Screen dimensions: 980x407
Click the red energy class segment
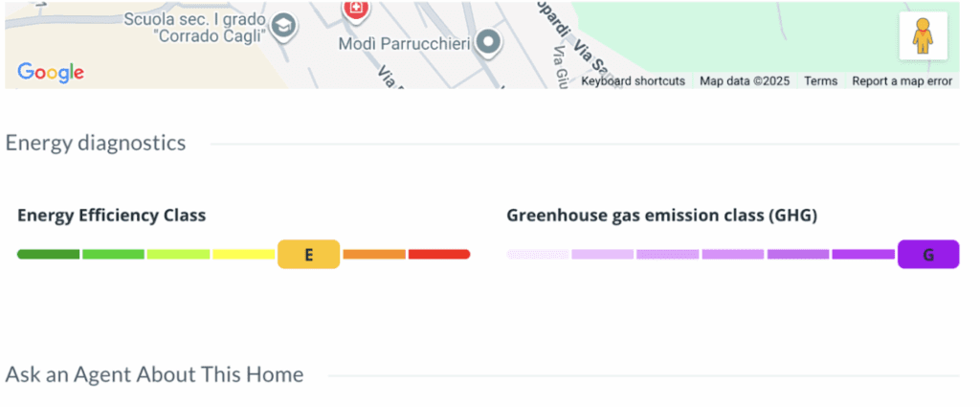(x=438, y=255)
